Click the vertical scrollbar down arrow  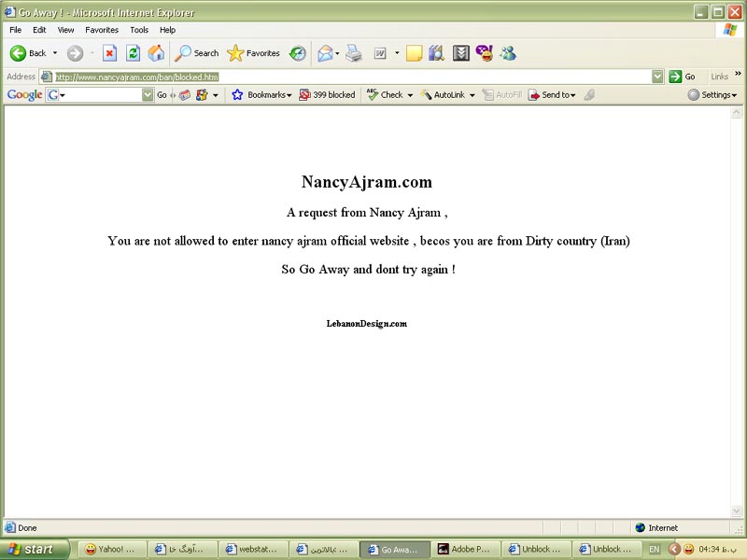click(x=737, y=511)
